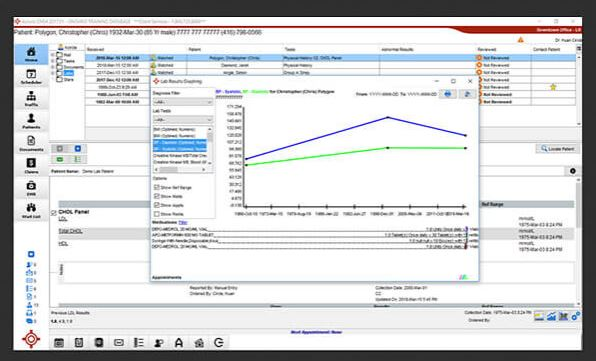Select the Share folder in tree
Viewport: 596px width, 361px height.
click(x=68, y=79)
